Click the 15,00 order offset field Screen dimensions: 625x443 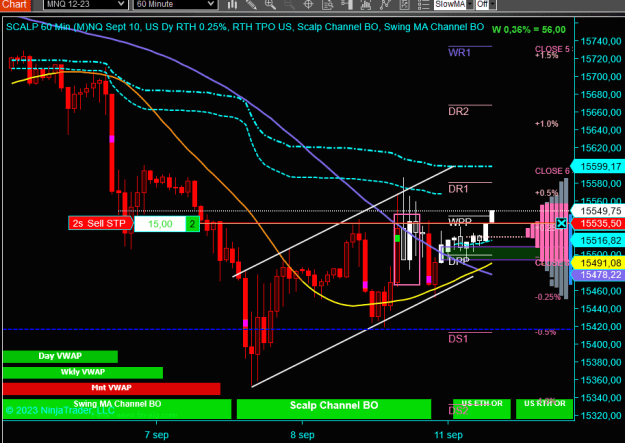pyautogui.click(x=160, y=224)
